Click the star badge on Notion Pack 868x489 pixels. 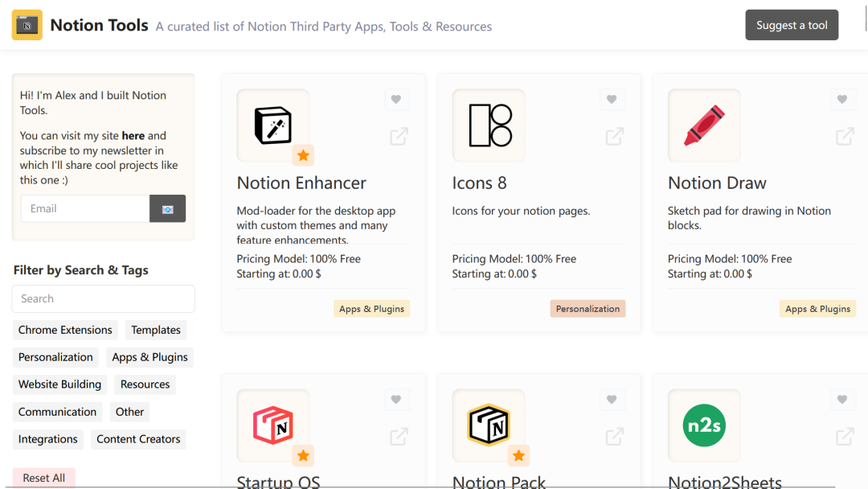518,456
